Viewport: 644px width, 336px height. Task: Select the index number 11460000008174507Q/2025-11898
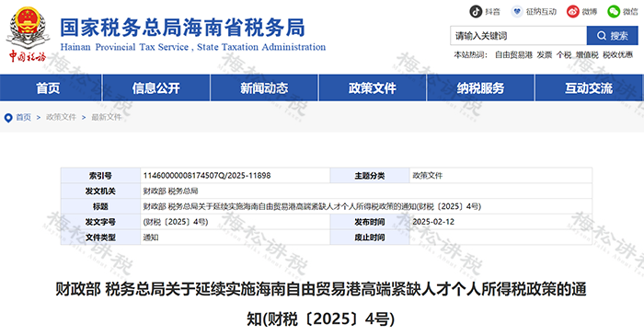coord(207,176)
